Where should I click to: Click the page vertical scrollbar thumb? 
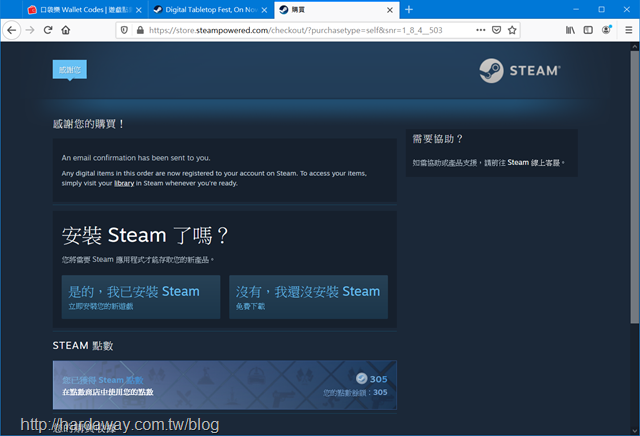point(635,187)
